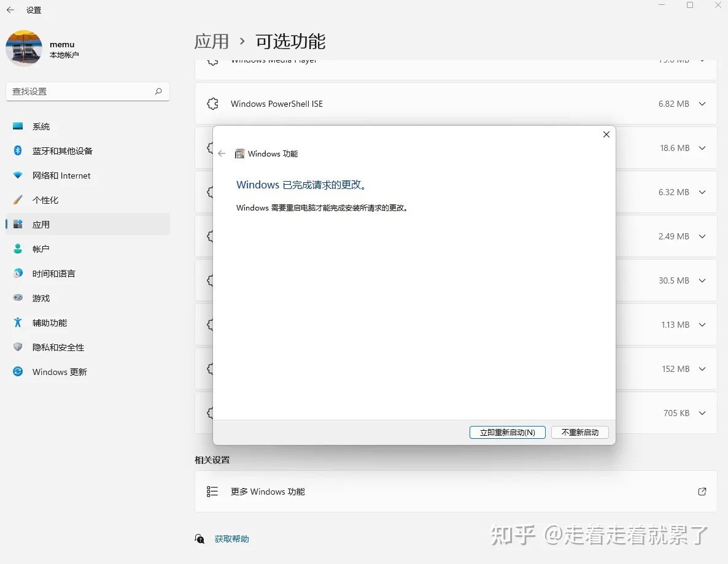Expand the 152 MB feature row

[702, 369]
